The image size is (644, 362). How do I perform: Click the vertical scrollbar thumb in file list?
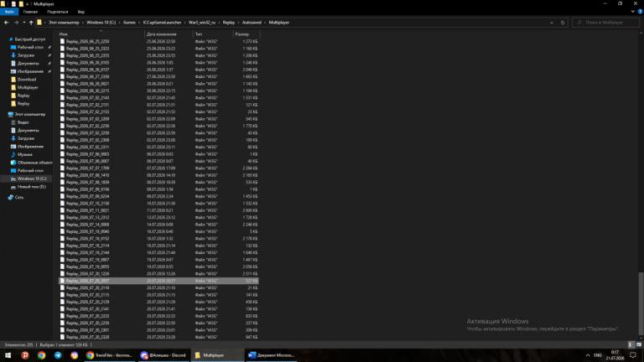[x=641, y=303]
